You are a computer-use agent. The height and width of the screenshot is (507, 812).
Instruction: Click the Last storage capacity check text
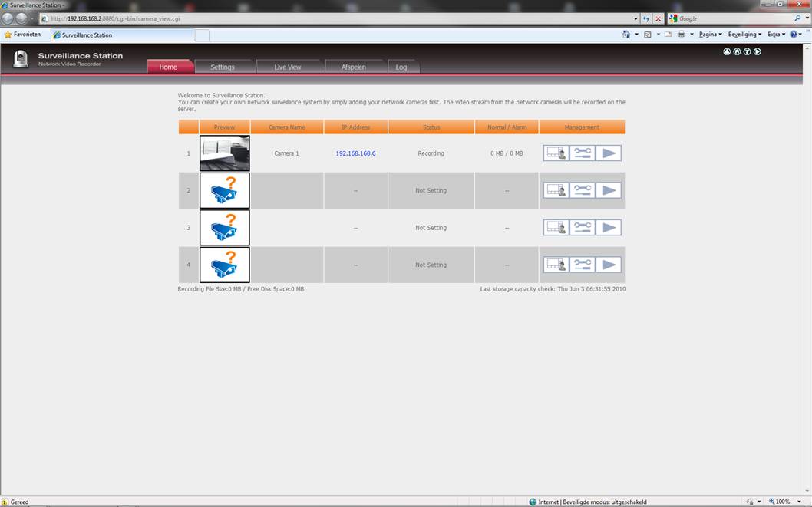pos(553,289)
